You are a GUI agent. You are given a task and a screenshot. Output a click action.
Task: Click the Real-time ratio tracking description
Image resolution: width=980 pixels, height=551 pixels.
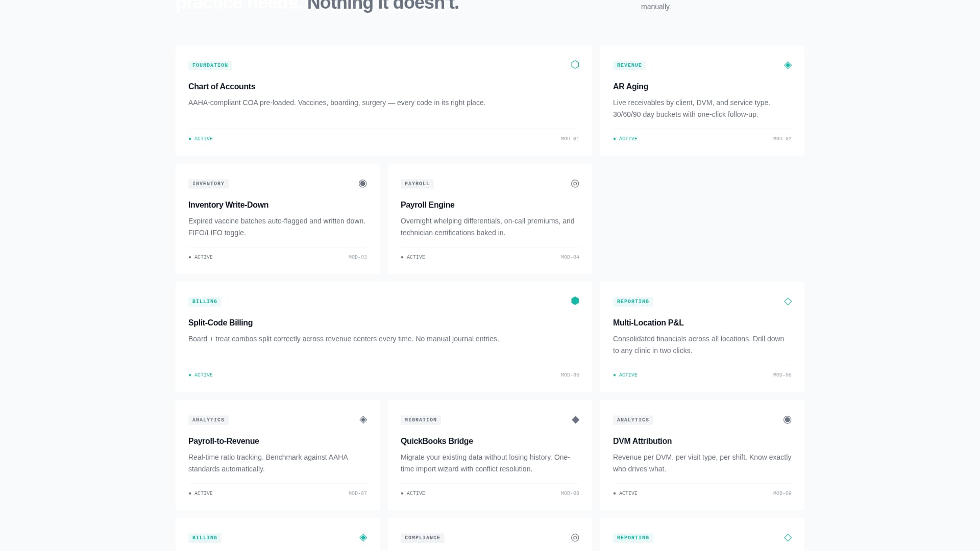(x=268, y=463)
